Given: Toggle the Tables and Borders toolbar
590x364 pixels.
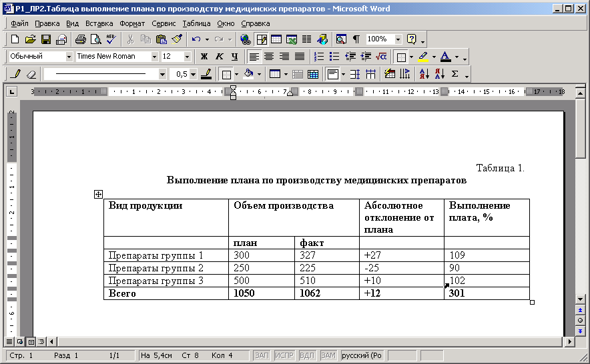Looking at the screenshot, I should (261, 39).
